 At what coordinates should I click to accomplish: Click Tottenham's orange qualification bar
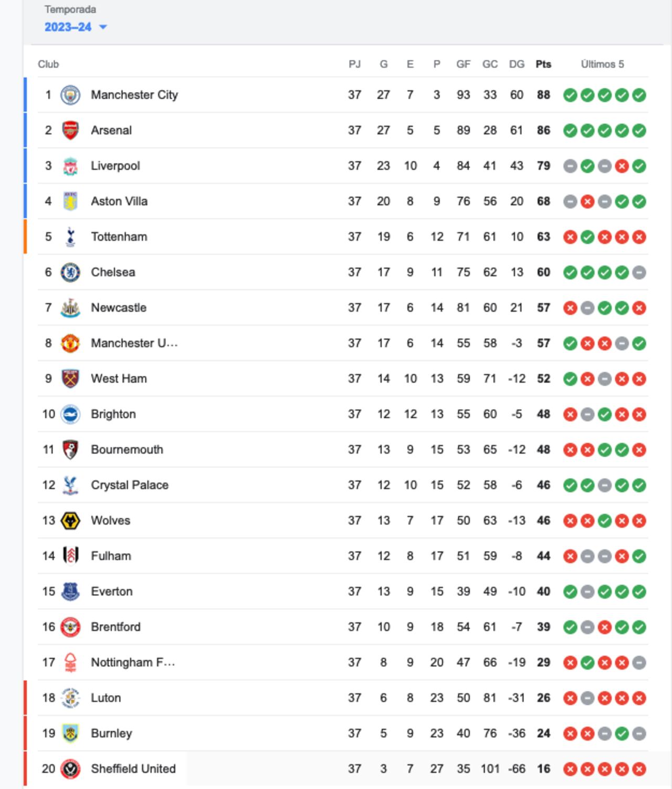point(25,237)
